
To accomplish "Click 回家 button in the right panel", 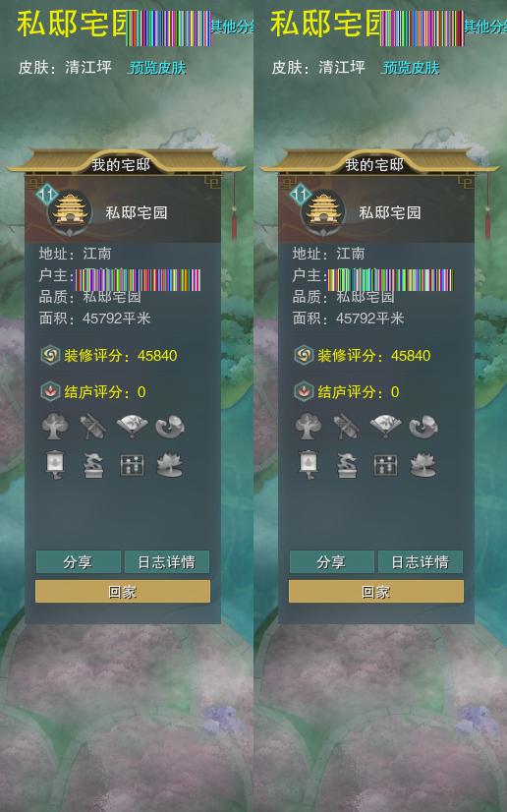I will [x=376, y=592].
